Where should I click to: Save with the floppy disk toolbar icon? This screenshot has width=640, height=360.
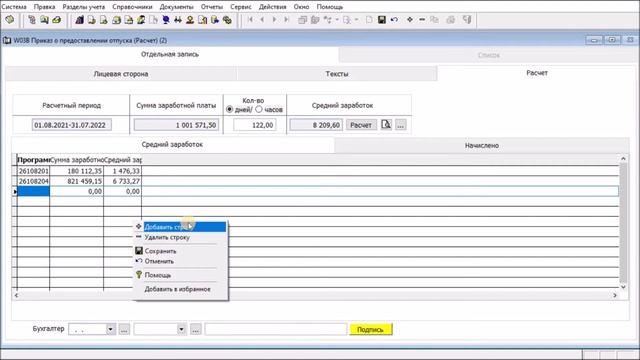pos(382,20)
